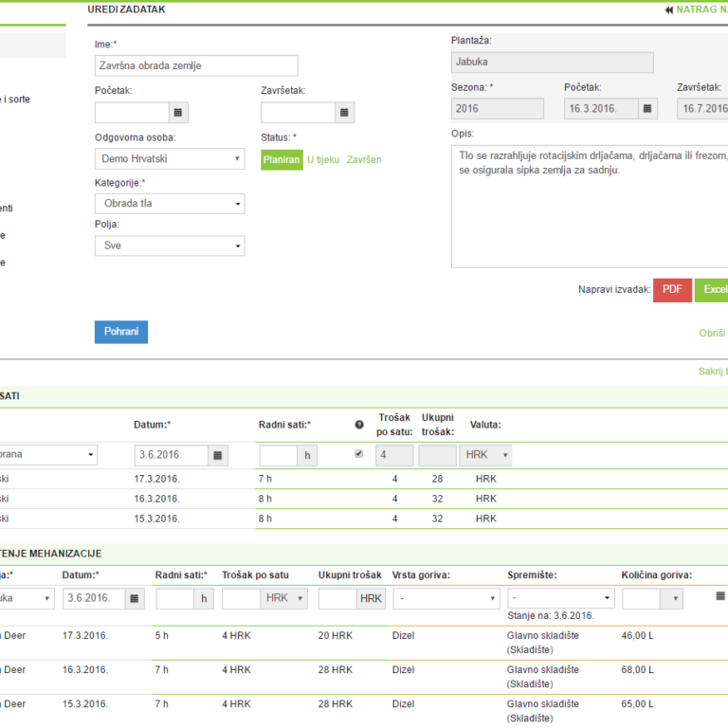728x728 pixels.
Task: Click list icon beside Količina goriva
Action: tap(720, 596)
